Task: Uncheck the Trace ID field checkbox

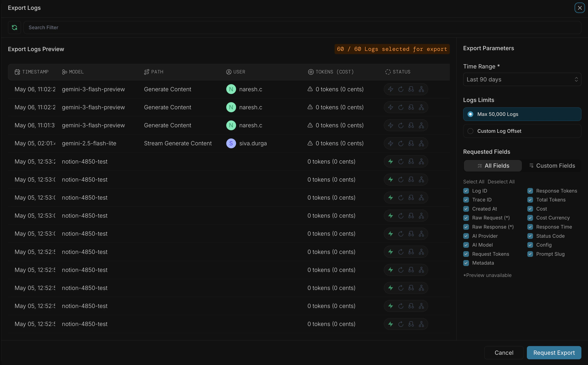Action: (x=466, y=200)
